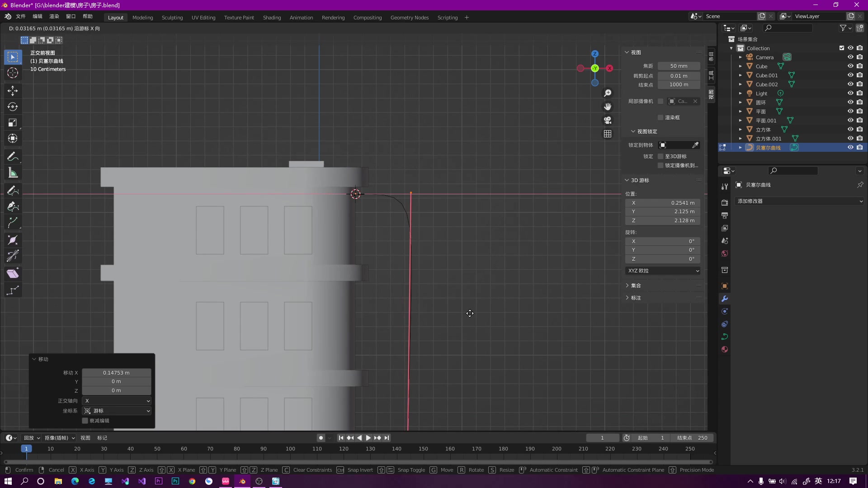Open the XYZ 欧拉 rotation mode dropdown

click(663, 271)
